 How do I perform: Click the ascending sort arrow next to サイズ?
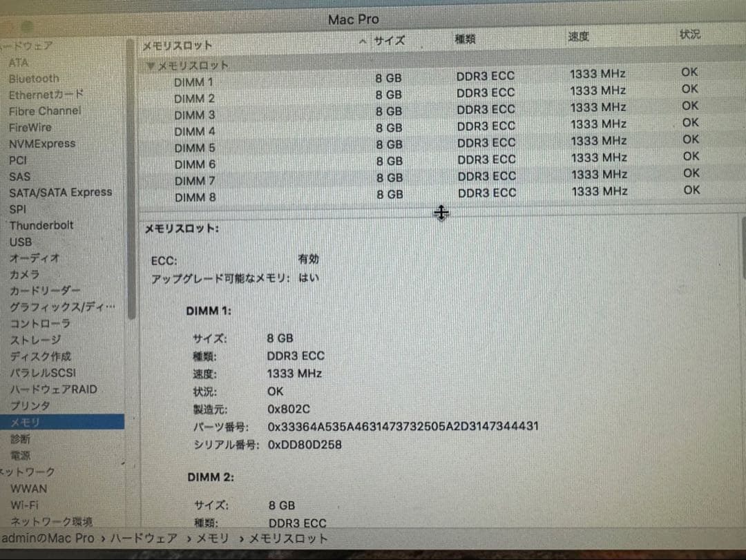(x=362, y=41)
